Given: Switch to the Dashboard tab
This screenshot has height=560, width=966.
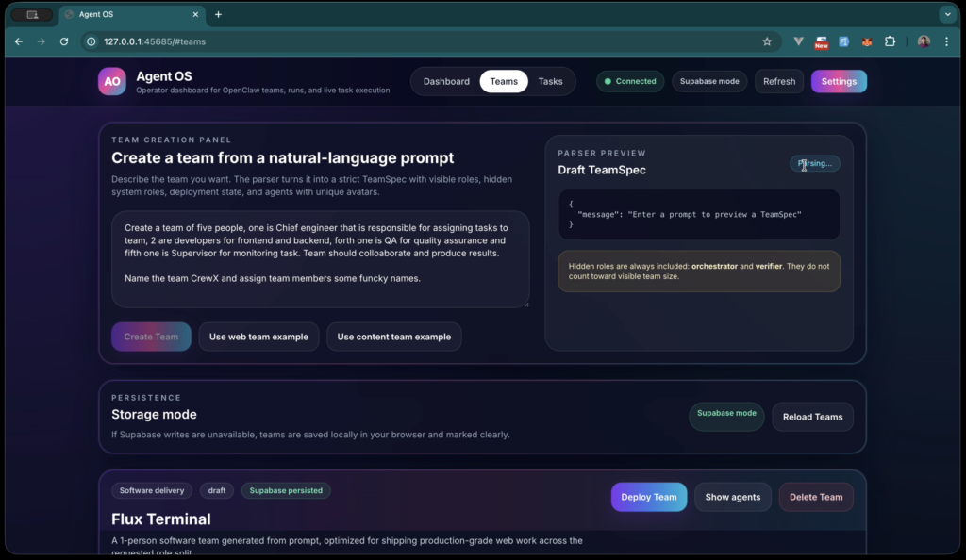Looking at the screenshot, I should click(x=445, y=81).
